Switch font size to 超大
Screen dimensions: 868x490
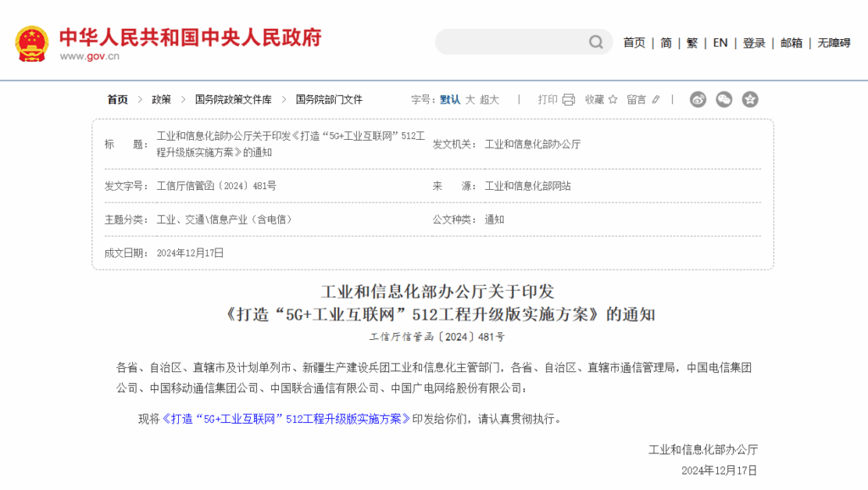coord(489,100)
